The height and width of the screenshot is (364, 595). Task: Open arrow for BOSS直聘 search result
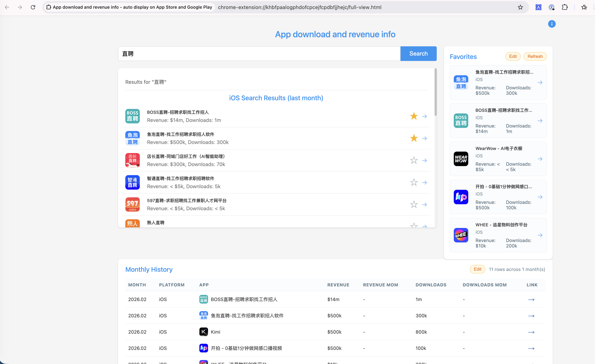tap(424, 116)
